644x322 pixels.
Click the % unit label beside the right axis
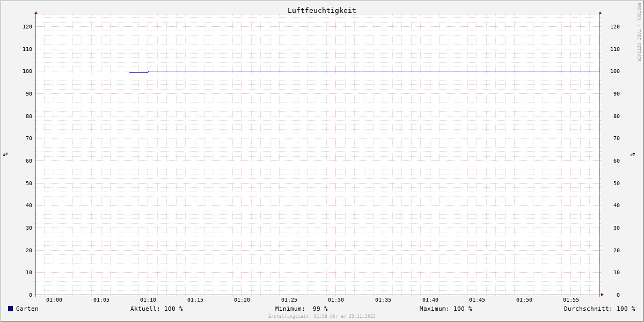pyautogui.click(x=633, y=154)
